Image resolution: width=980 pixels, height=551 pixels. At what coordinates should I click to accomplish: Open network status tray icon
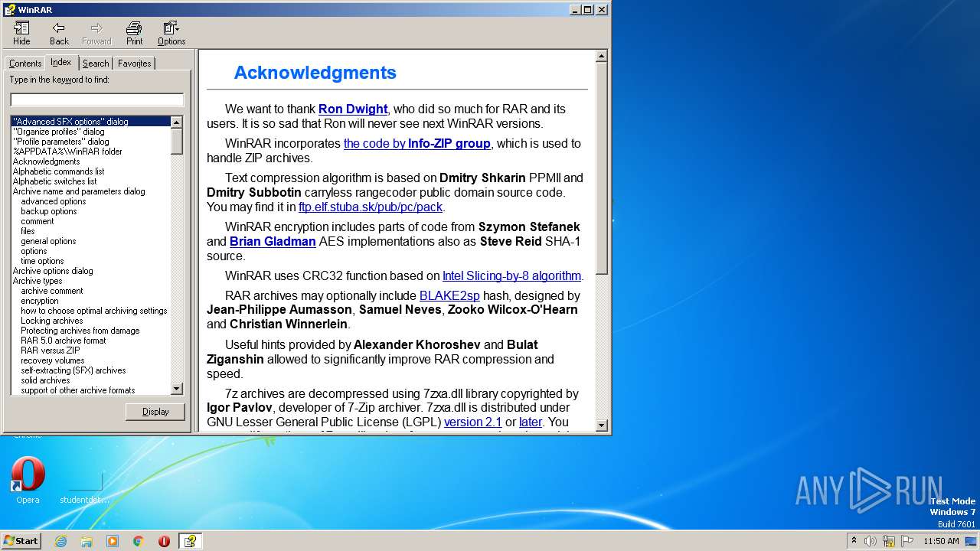pyautogui.click(x=888, y=541)
